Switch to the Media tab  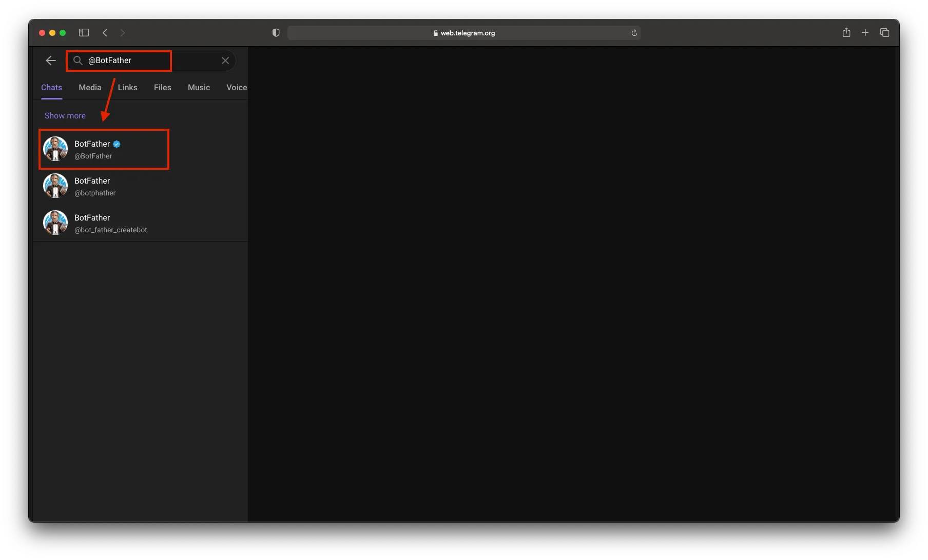pos(90,88)
